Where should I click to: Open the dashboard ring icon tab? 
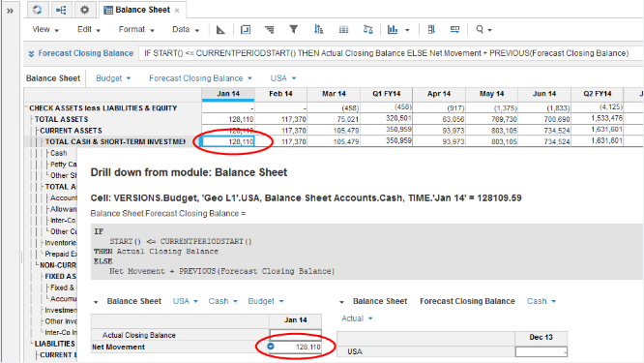click(x=38, y=10)
